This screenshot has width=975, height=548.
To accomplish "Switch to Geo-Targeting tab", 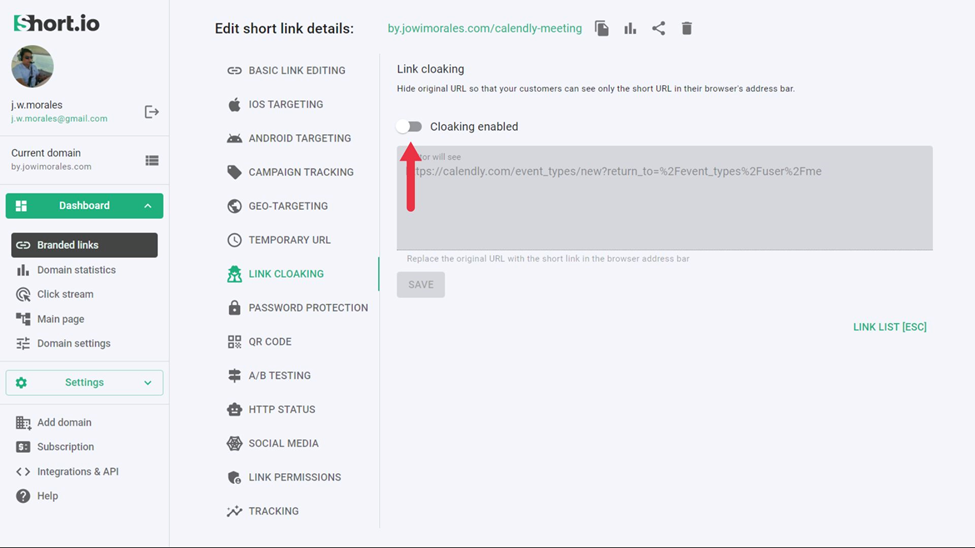I will pos(277,206).
